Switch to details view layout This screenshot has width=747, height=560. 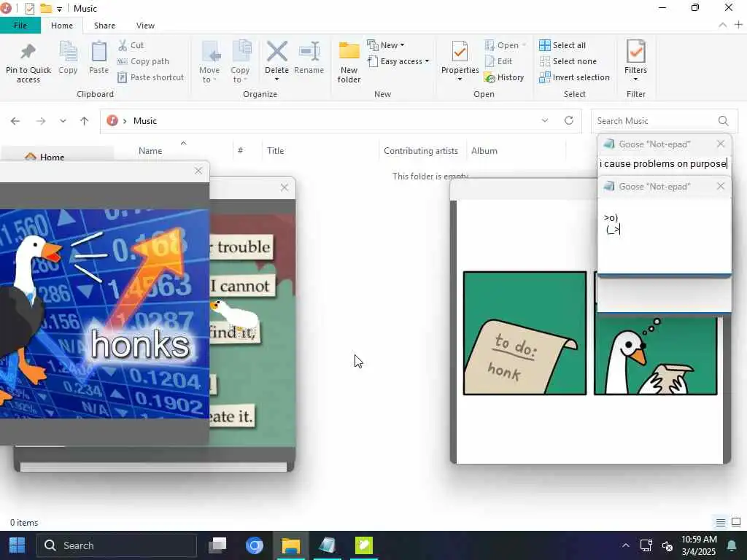pos(720,522)
